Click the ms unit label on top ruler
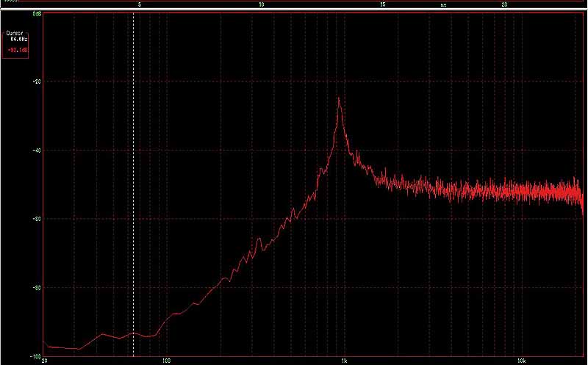588x365 pixels. coord(443,4)
